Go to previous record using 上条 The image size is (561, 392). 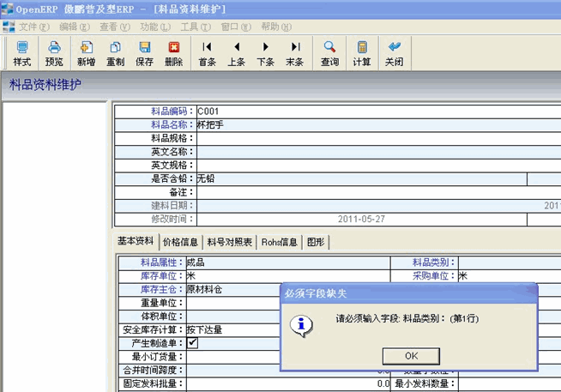pos(237,53)
